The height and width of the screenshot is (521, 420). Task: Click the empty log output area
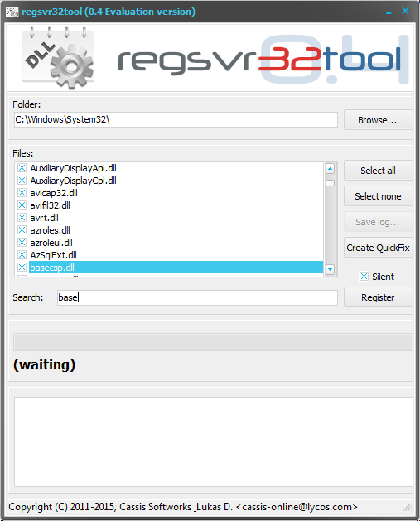click(214, 442)
